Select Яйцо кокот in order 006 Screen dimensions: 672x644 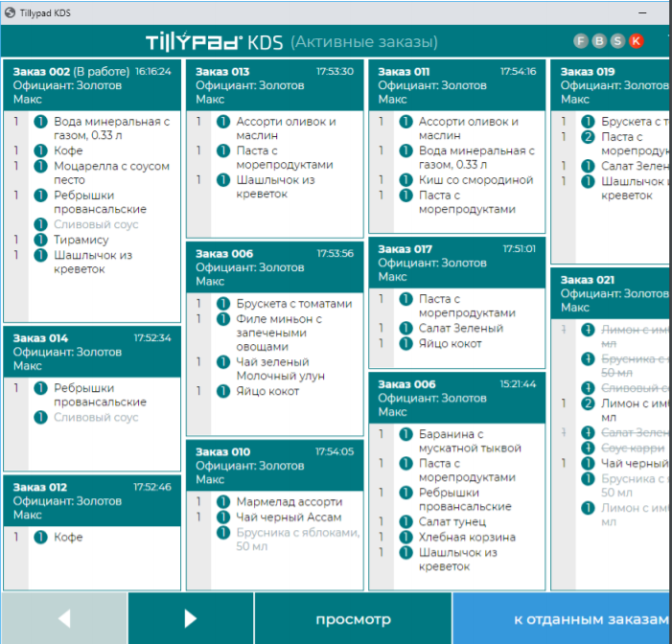(267, 391)
